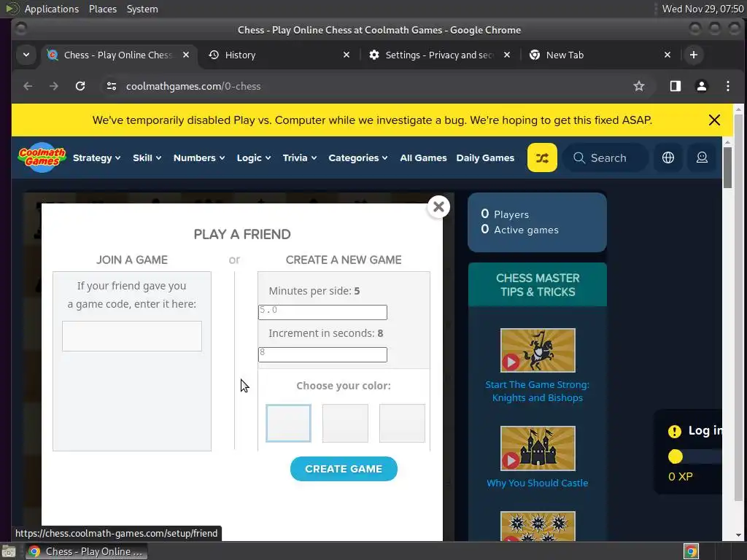This screenshot has width=747, height=560.
Task: Click the yellow random game shuffle button
Action: [542, 157]
